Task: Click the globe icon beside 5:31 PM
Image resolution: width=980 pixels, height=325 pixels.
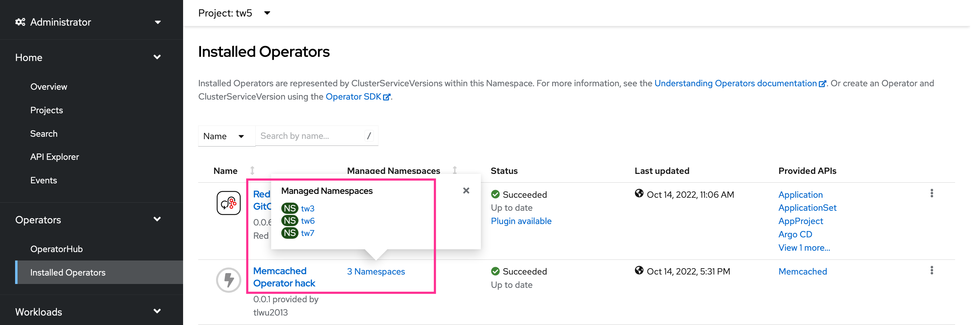Action: click(x=639, y=271)
